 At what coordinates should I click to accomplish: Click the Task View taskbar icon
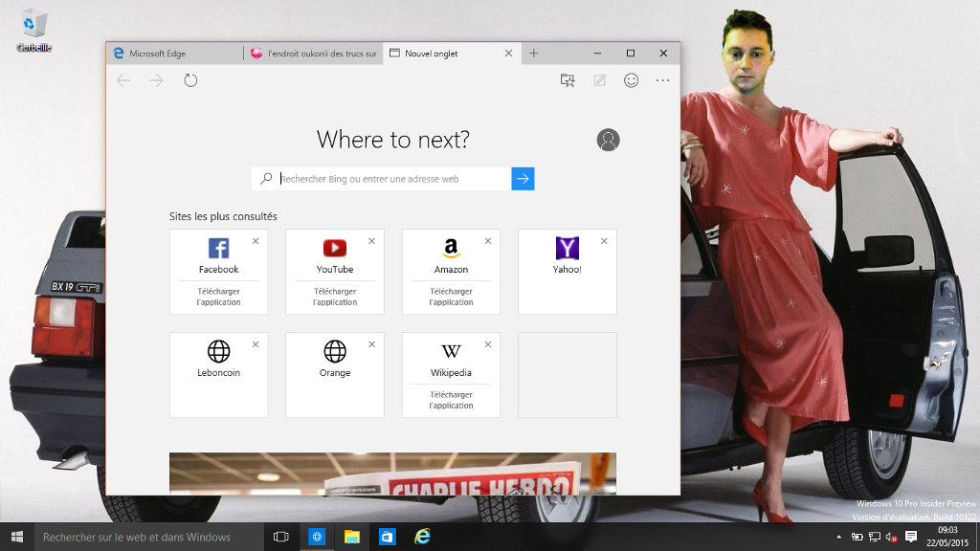click(281, 537)
